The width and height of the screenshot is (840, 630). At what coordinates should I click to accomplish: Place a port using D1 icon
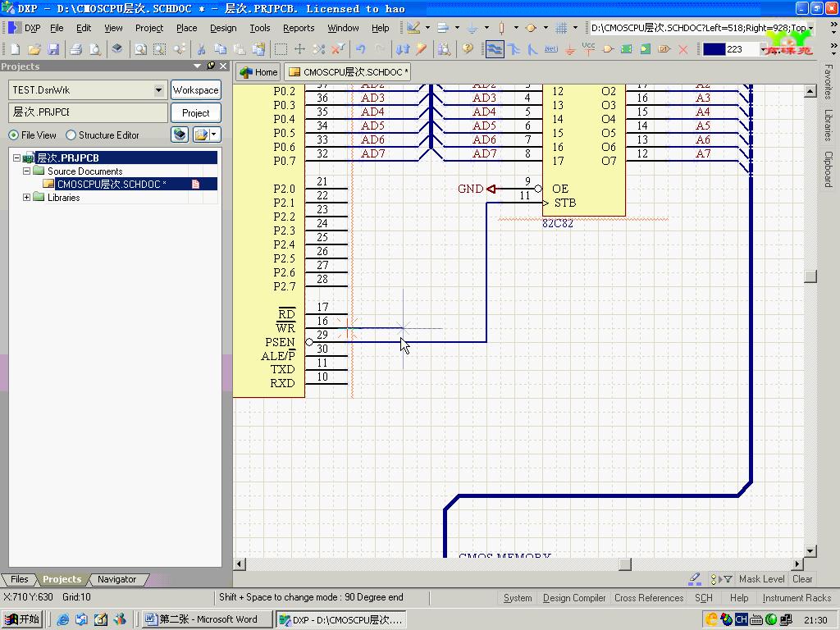pyautogui.click(x=664, y=49)
